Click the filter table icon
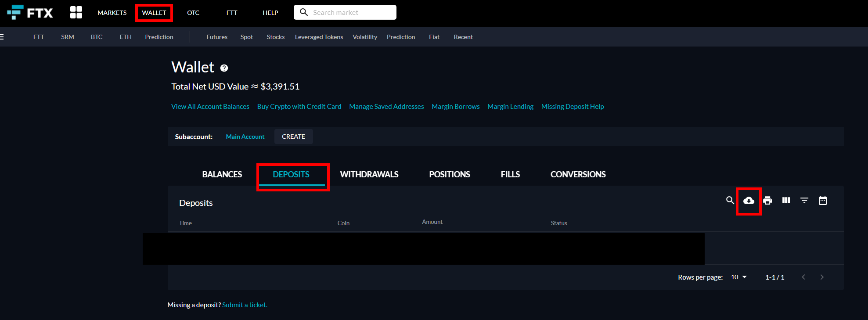 804,200
